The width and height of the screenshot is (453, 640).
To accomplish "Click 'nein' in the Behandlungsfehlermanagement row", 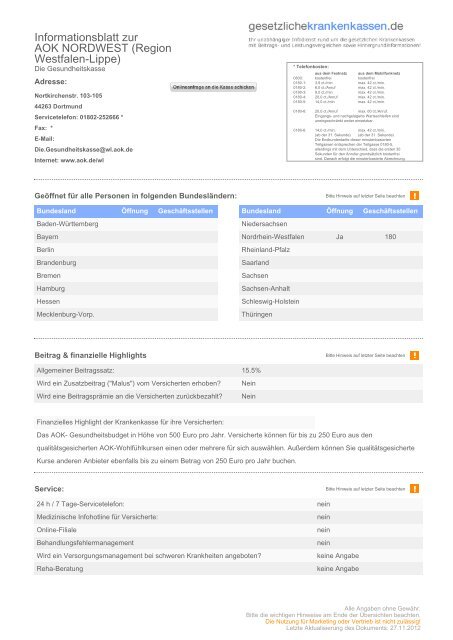I will pos(324,543).
